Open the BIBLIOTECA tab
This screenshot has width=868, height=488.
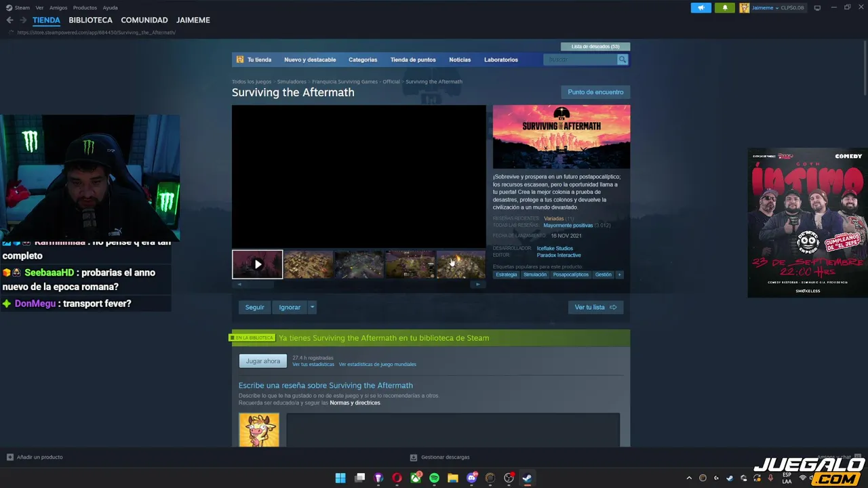90,20
